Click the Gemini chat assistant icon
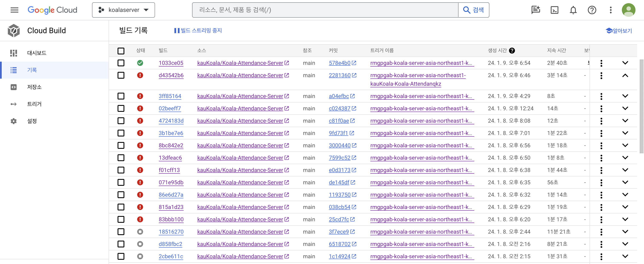The height and width of the screenshot is (264, 644). [536, 10]
